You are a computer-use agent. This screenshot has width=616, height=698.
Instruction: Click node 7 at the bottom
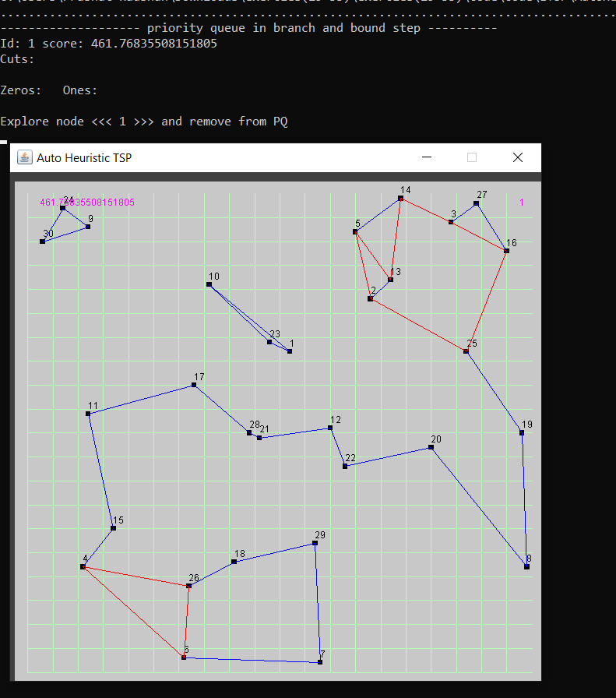point(320,662)
